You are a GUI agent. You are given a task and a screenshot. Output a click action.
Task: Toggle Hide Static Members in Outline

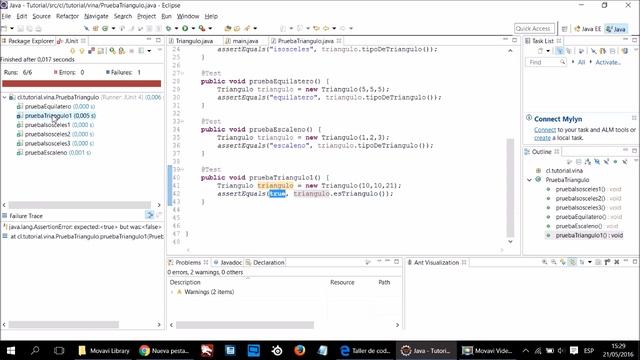(x=607, y=162)
